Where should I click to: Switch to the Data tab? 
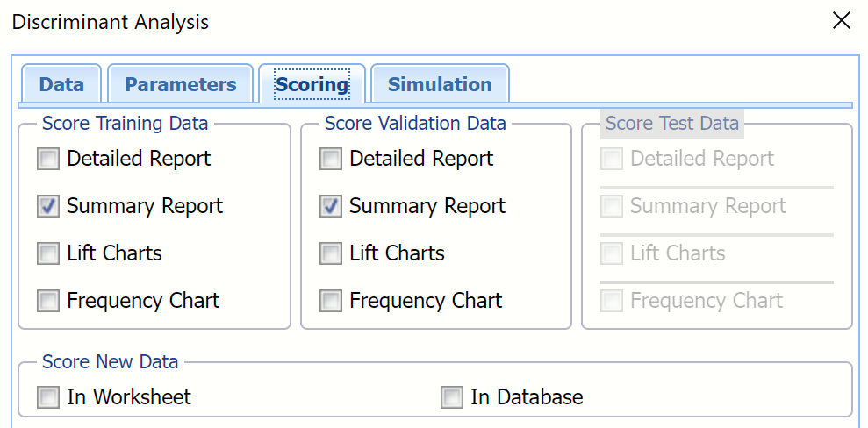click(x=61, y=85)
